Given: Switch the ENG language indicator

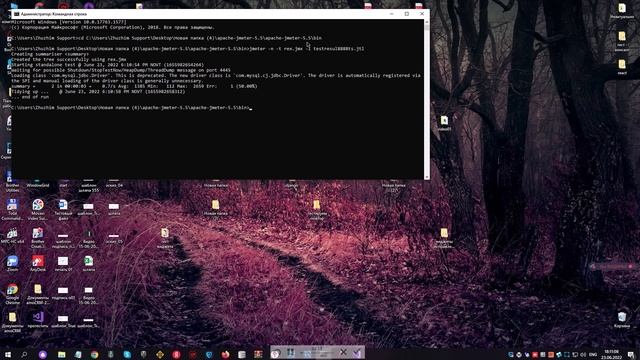Looking at the screenshot, I should [x=593, y=354].
